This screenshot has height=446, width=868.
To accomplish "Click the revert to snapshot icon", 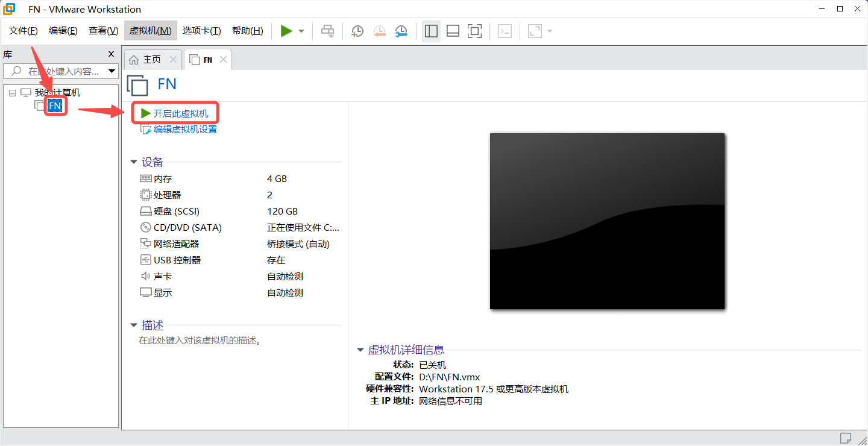I will pos(379,31).
